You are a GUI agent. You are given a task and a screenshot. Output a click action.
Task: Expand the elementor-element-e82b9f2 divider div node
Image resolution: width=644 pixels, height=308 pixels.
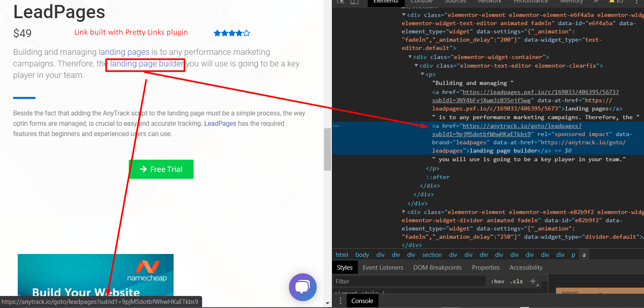click(x=404, y=212)
